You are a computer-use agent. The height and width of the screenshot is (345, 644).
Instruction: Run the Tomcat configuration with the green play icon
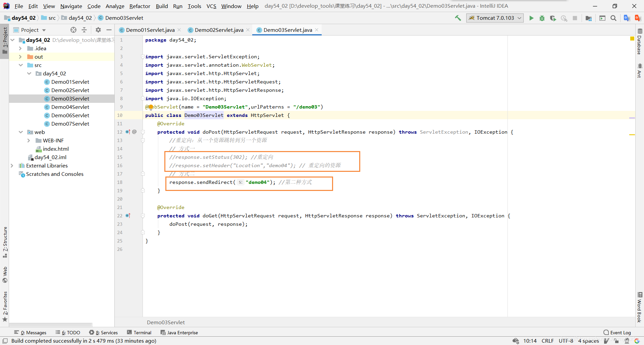pos(531,18)
